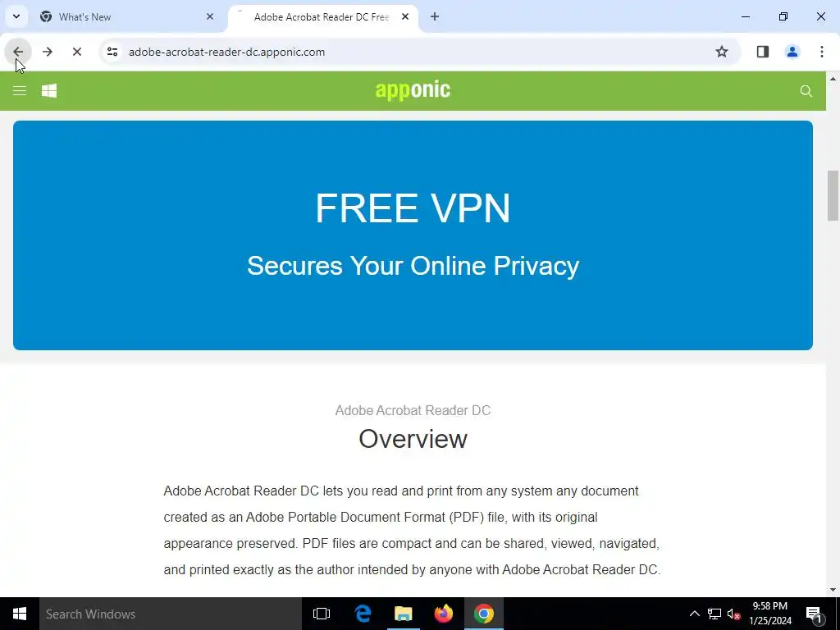This screenshot has height=630, width=840.
Task: Show hidden system tray icons
Action: 694,614
